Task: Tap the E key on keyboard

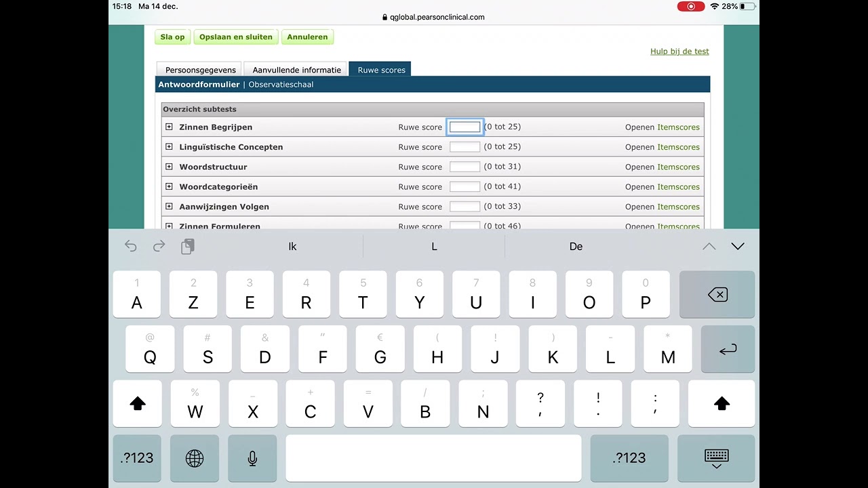Action: pyautogui.click(x=250, y=295)
